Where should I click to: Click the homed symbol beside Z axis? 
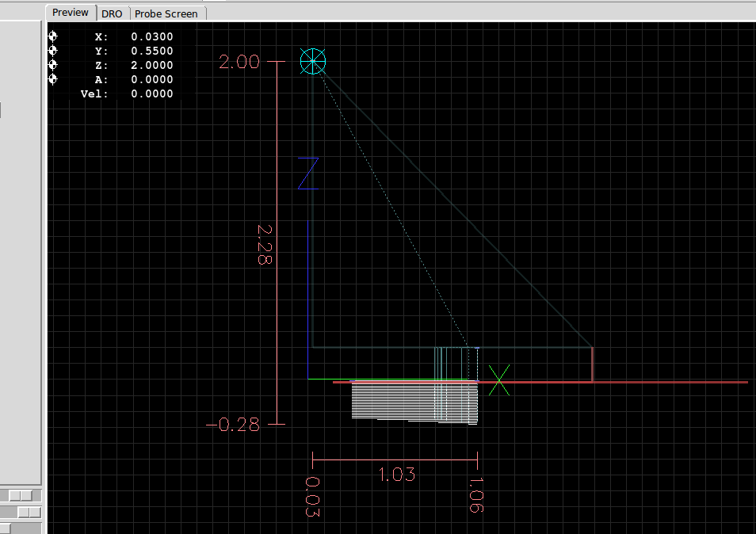(53, 65)
